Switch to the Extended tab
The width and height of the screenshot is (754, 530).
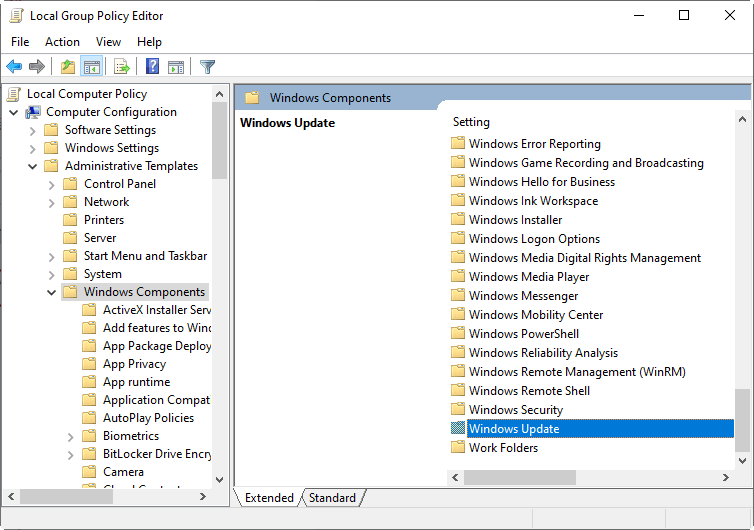[269, 497]
